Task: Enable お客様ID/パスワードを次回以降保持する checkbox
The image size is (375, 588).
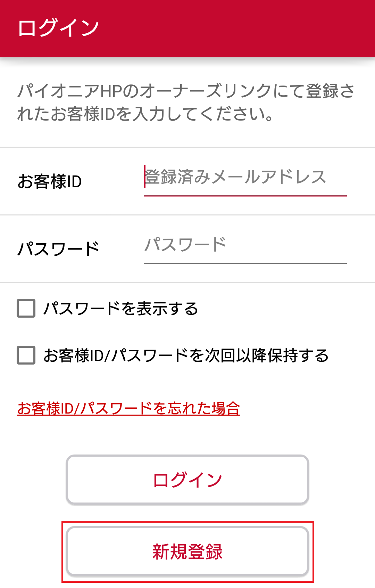Action: click(26, 355)
